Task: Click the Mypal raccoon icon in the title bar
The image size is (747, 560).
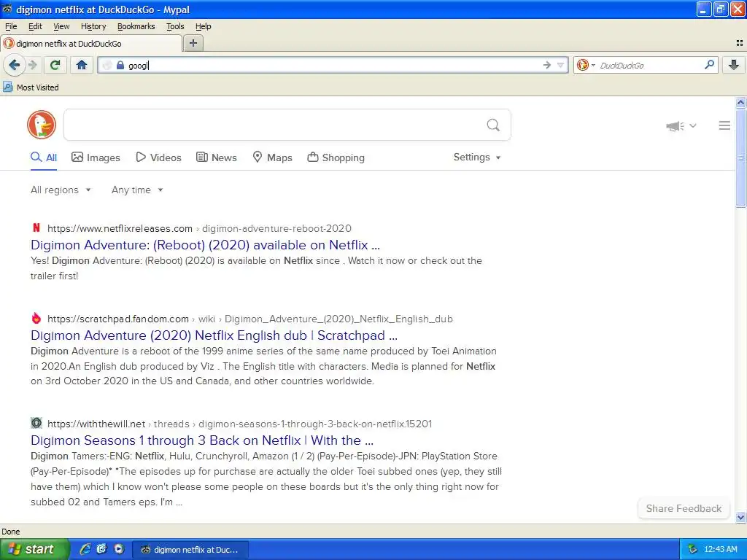Action: coord(7,9)
